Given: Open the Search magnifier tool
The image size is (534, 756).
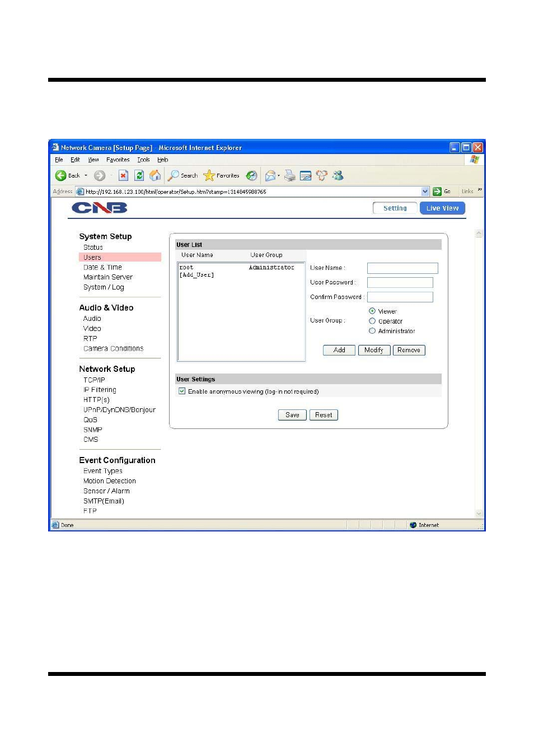Looking at the screenshot, I should pyautogui.click(x=182, y=176).
